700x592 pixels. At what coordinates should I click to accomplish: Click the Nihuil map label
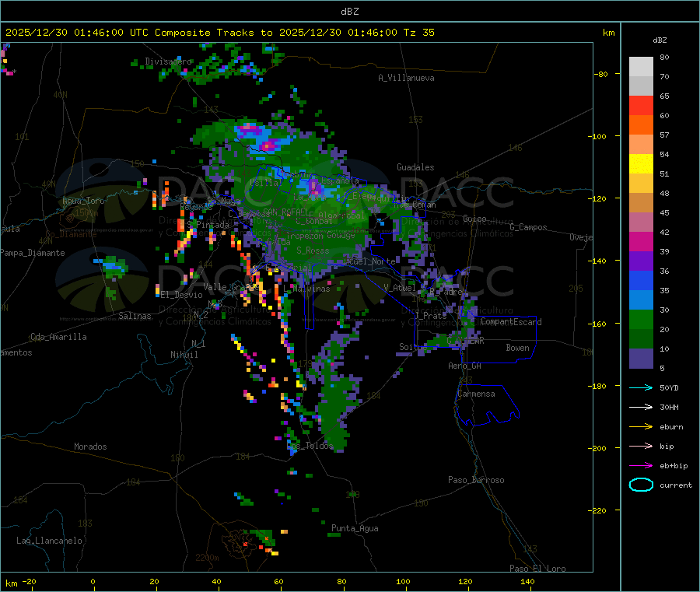click(x=184, y=355)
